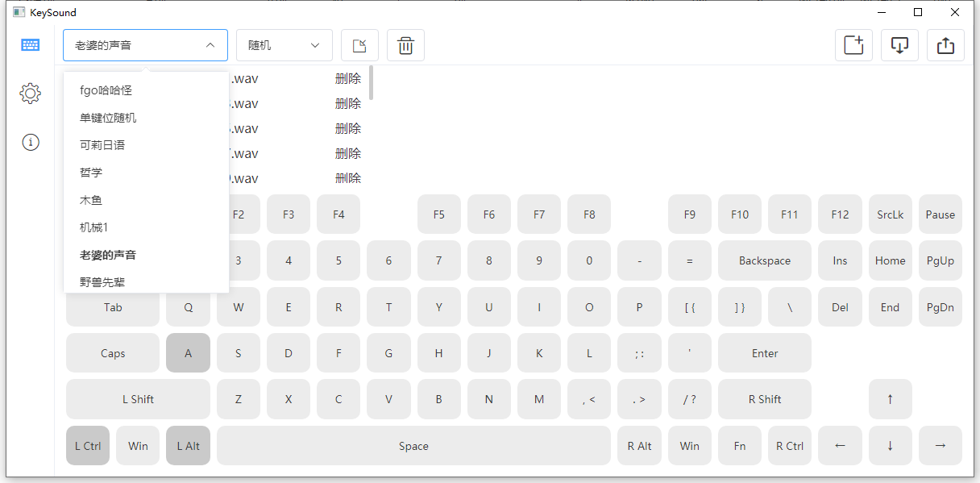
Task: Expand the 随机 mode dropdown
Action: coord(284,46)
